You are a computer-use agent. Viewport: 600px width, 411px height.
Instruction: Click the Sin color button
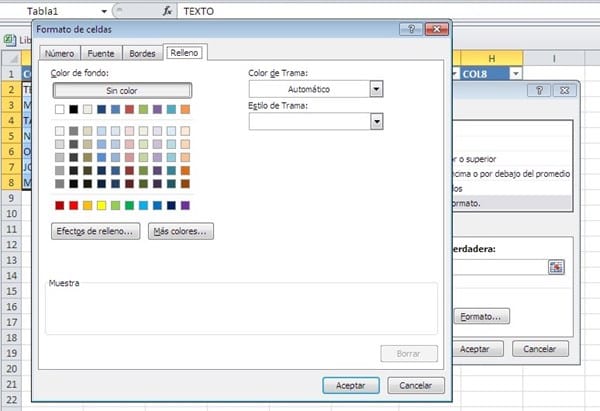coord(122,91)
